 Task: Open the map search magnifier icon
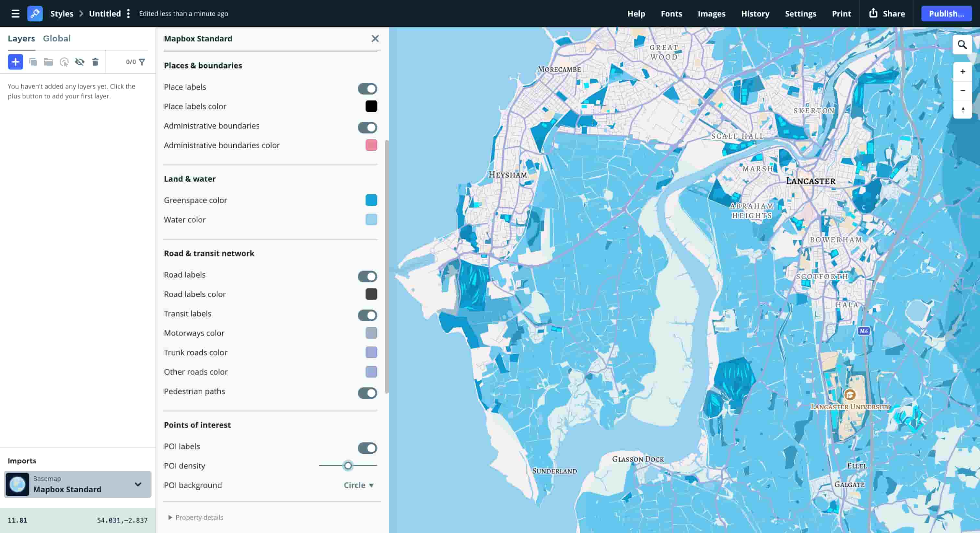pos(962,45)
